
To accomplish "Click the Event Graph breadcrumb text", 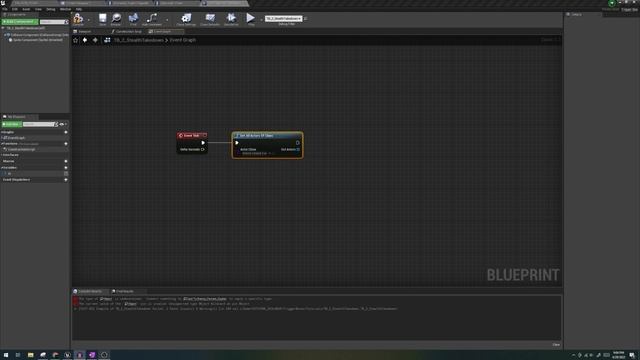I will (183, 40).
